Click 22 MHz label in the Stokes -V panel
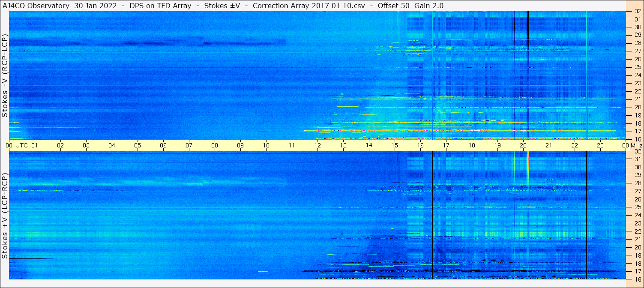 pos(637,91)
